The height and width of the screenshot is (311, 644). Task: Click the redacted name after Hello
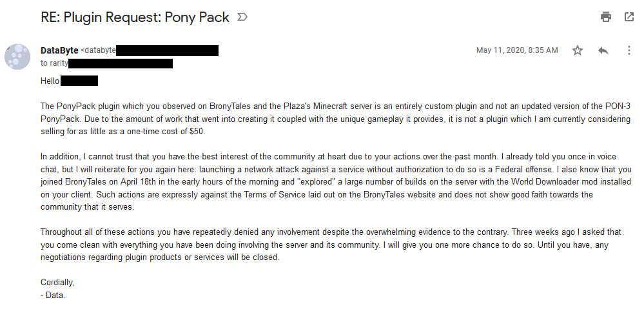point(79,81)
